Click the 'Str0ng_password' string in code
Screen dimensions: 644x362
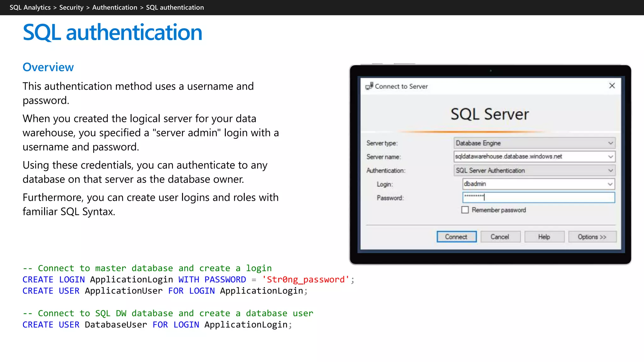[x=306, y=279]
